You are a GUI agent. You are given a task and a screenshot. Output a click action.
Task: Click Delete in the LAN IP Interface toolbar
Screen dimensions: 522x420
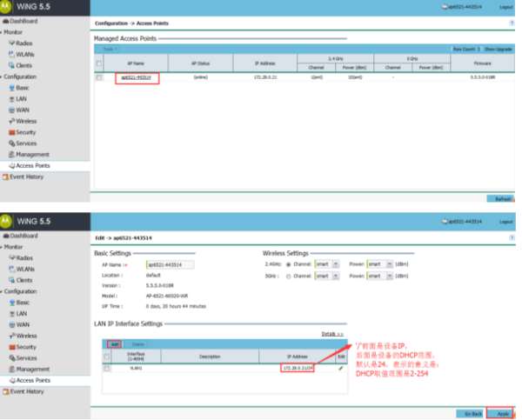(x=137, y=344)
